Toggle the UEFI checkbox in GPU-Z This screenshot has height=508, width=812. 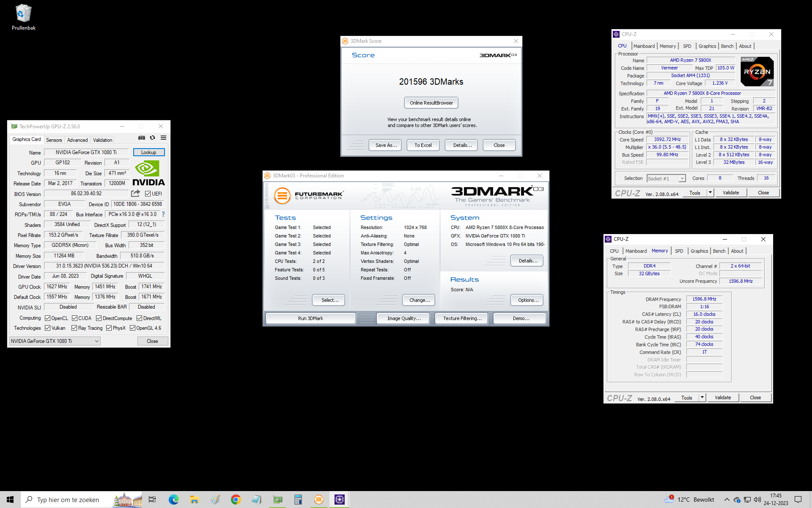click(x=148, y=194)
